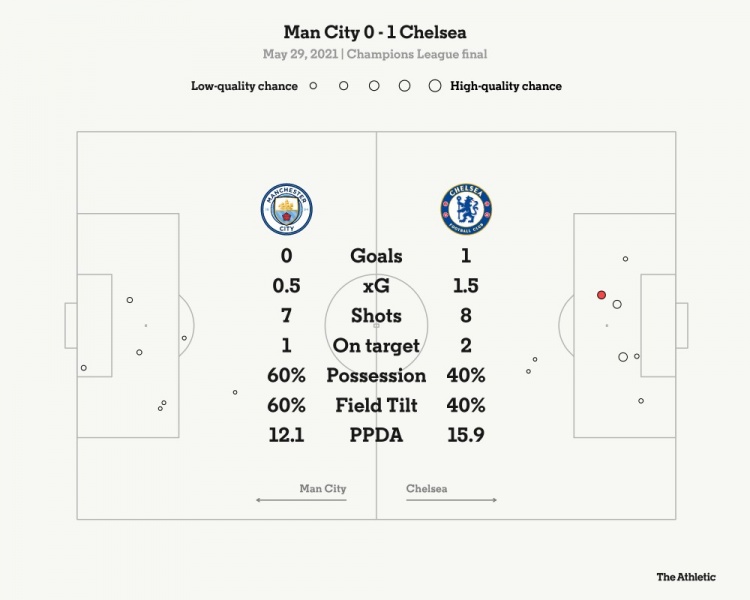Screen dimensions: 750x600
Task: Select the Man City shot outside the left box
Action: coord(235,392)
